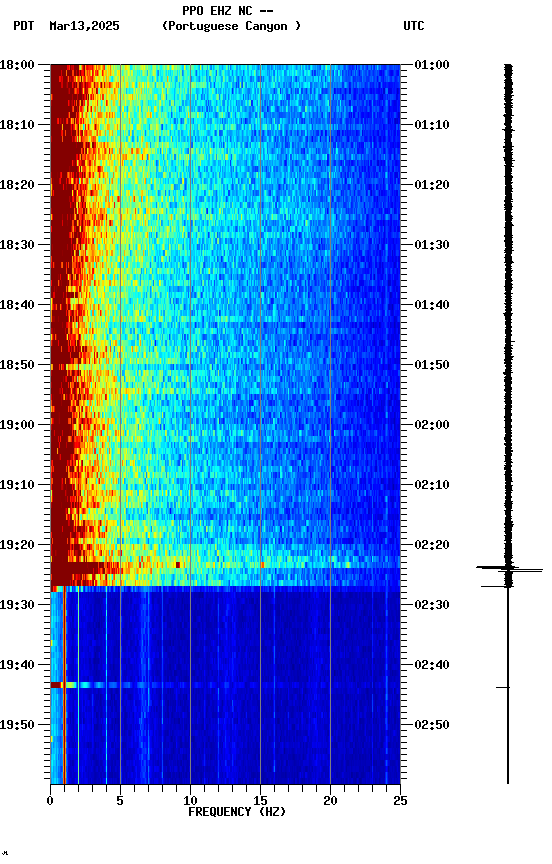Image resolution: width=552 pixels, height=864 pixels.
Task: Click the 01:30 UTC time label
Action: point(432,245)
